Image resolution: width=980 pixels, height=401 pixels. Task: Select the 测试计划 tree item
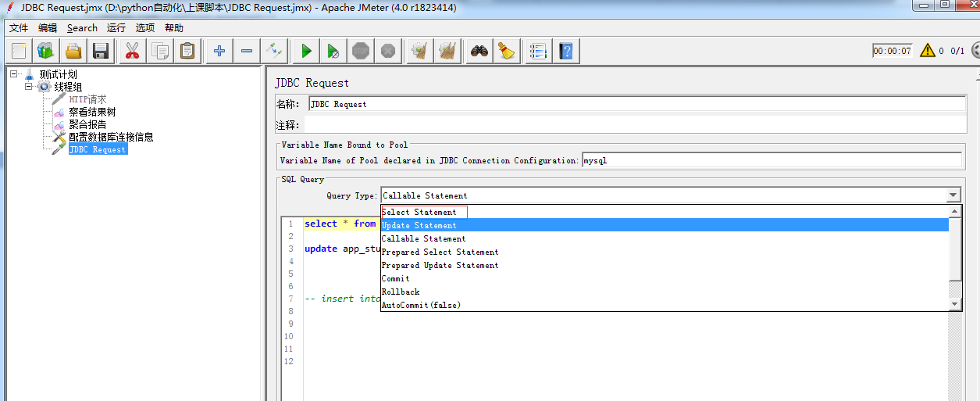coord(59,74)
